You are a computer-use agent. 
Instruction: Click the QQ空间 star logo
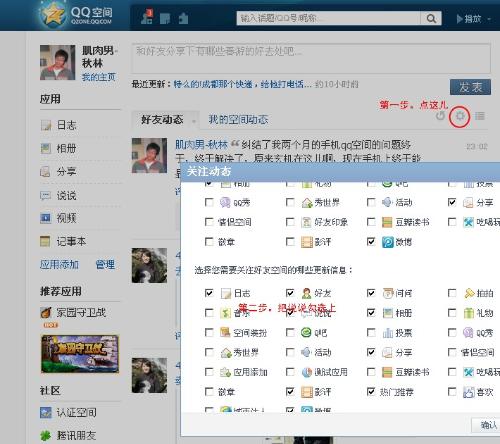[53, 14]
